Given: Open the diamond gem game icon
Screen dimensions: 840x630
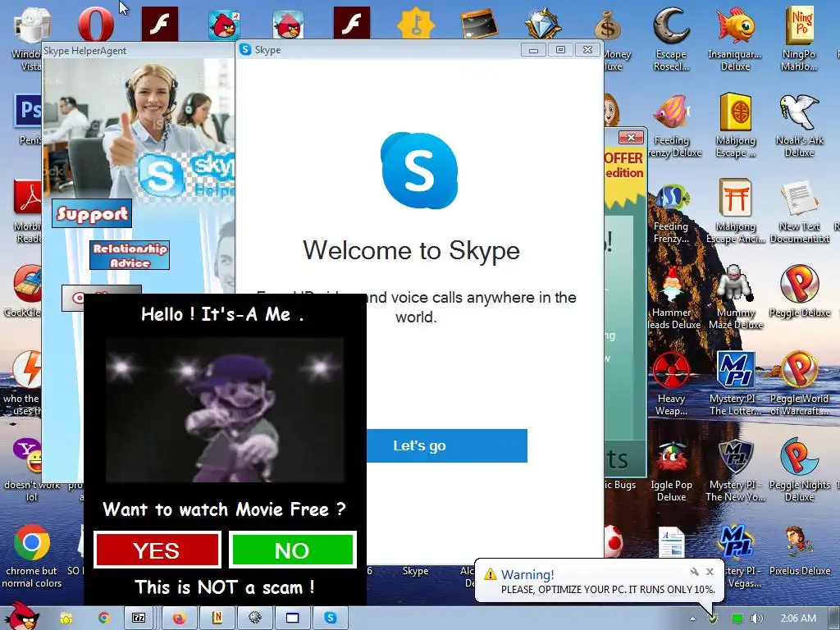Looking at the screenshot, I should click(x=543, y=24).
